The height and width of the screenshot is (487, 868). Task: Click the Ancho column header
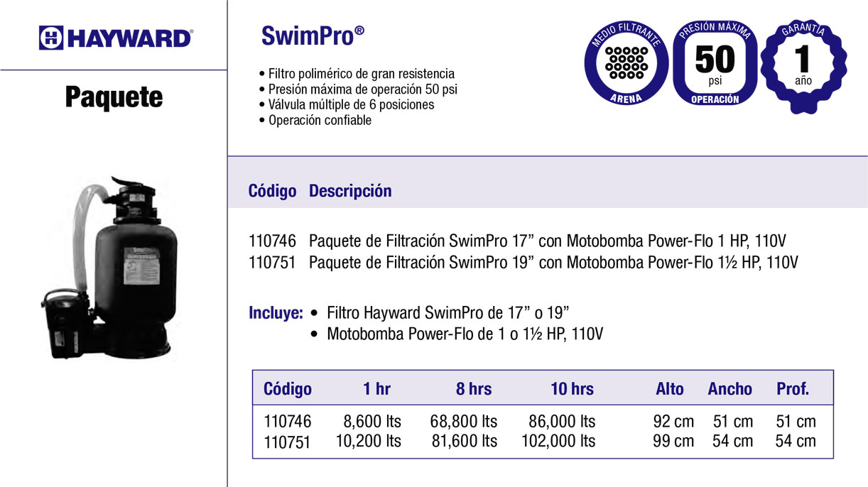pyautogui.click(x=729, y=389)
